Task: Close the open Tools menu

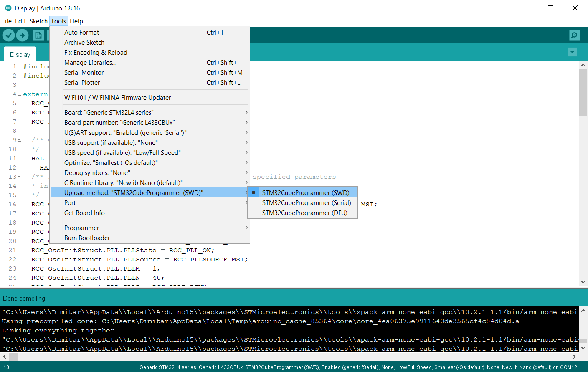Action: click(58, 21)
